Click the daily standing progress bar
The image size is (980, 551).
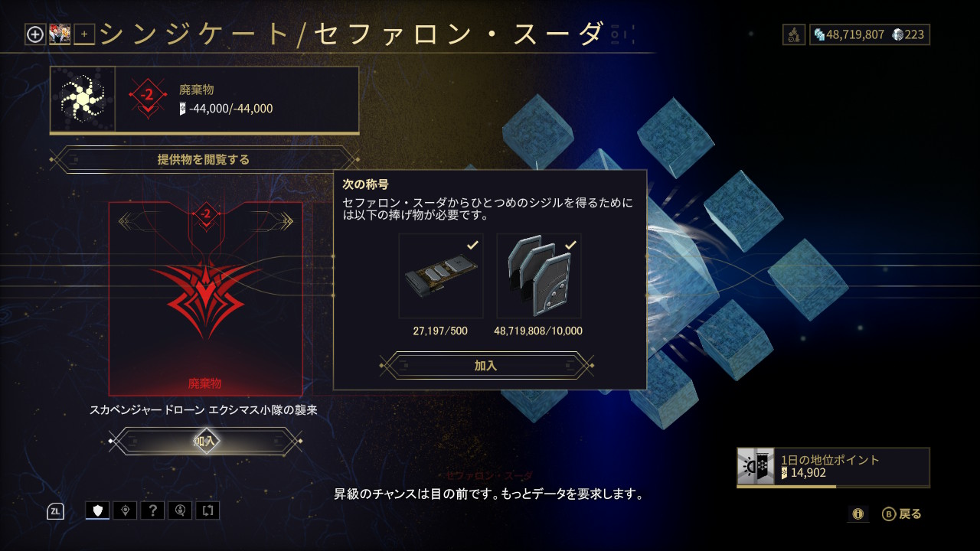(833, 486)
